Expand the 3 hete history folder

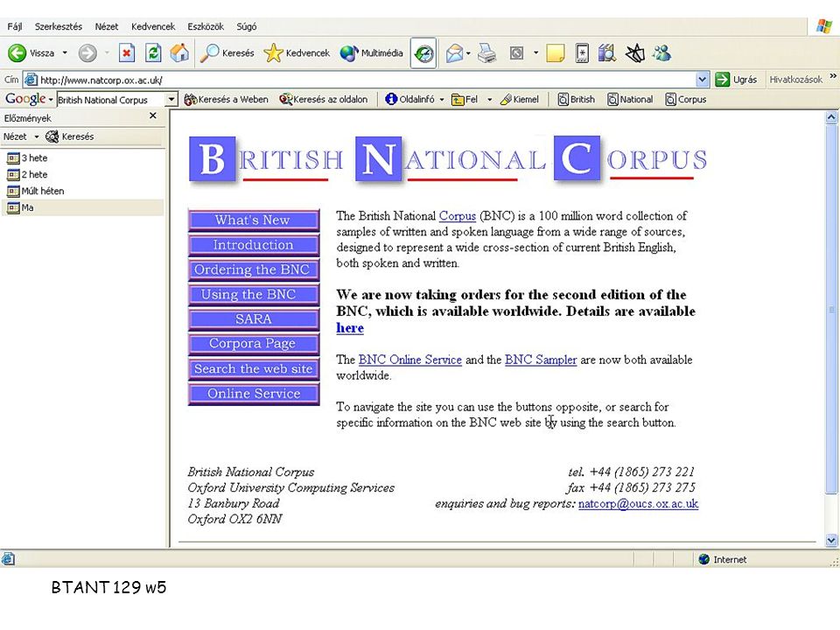(27, 158)
